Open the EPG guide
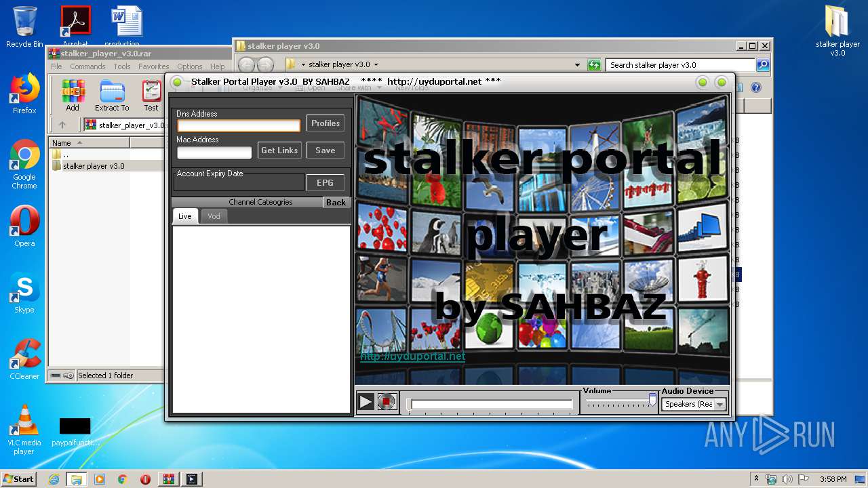 325,183
